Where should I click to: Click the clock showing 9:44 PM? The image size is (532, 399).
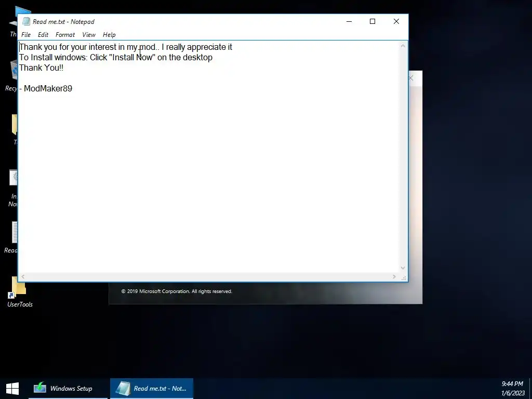(512, 384)
